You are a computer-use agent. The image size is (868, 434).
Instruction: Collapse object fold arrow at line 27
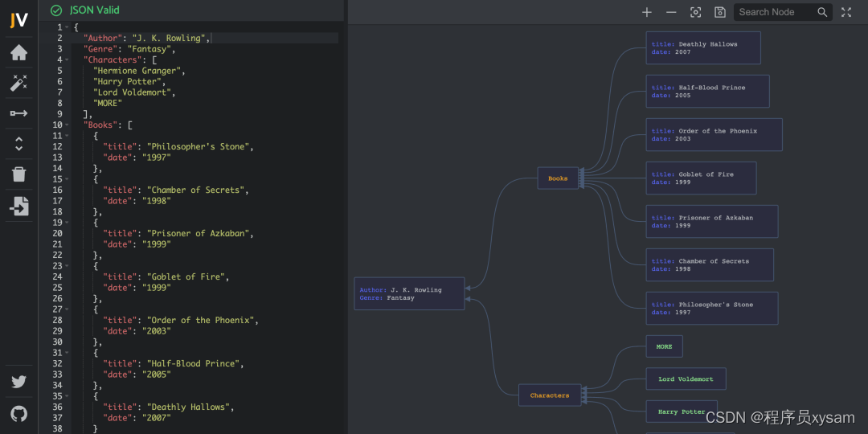click(x=67, y=309)
